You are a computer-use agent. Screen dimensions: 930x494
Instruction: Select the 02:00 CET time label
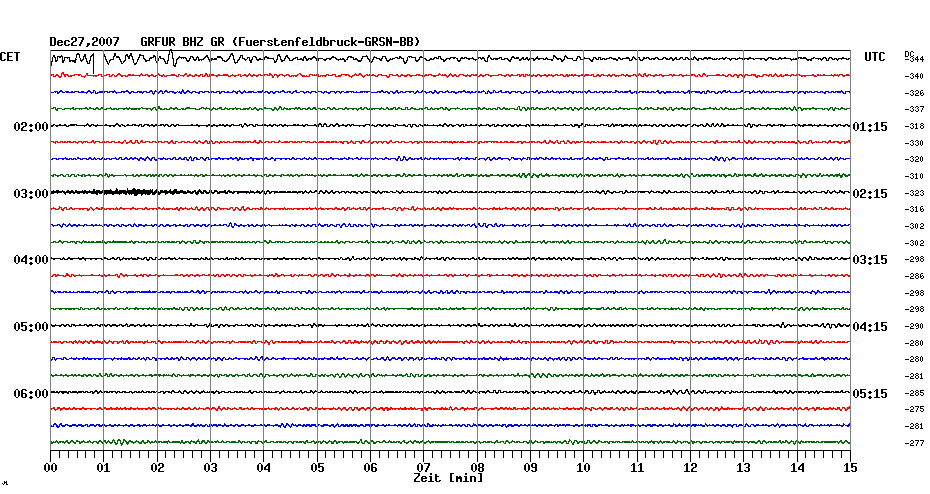(31, 127)
